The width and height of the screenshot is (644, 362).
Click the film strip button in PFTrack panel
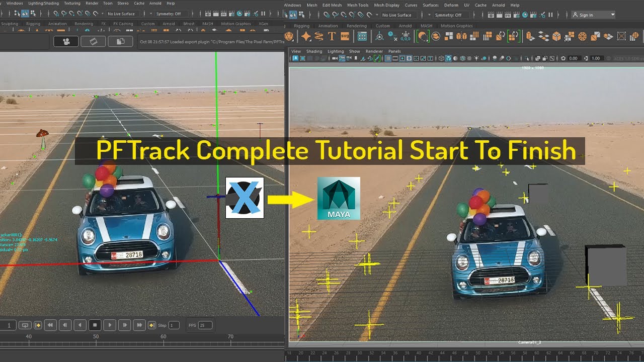click(x=94, y=42)
